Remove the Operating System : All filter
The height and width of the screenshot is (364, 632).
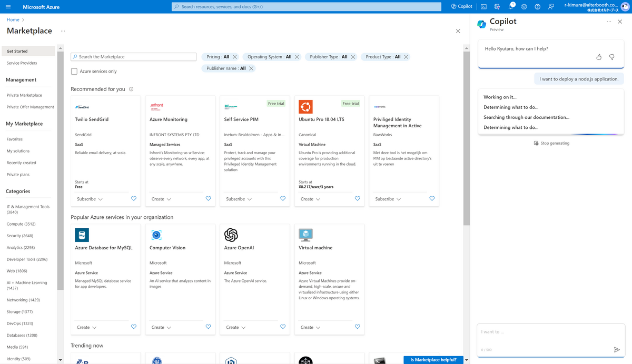point(297,57)
